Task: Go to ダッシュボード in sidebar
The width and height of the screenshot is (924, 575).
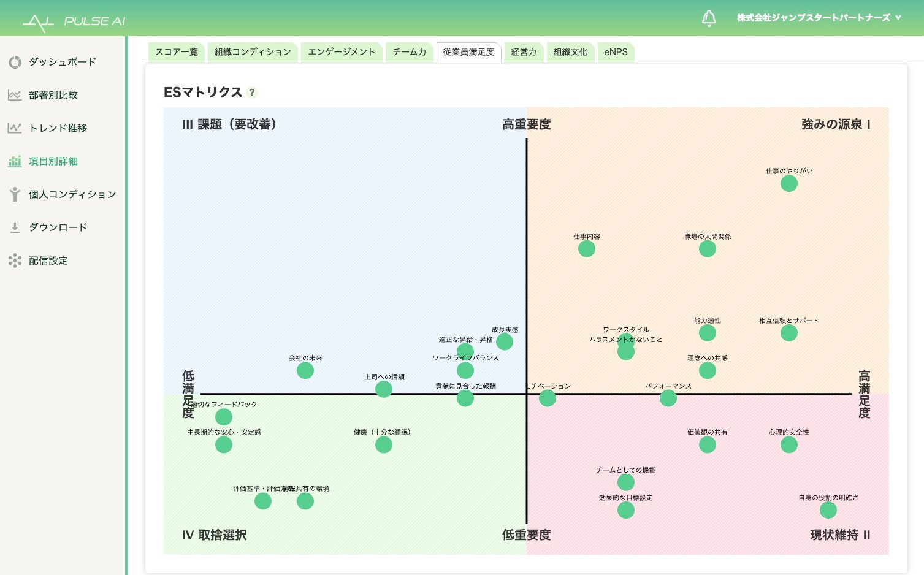Action: click(x=63, y=62)
